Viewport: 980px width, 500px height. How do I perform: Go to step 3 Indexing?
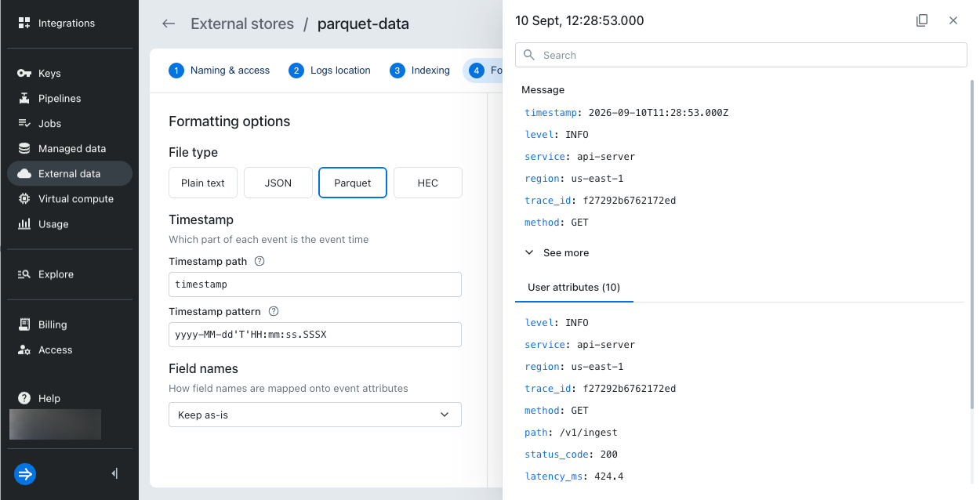(419, 71)
